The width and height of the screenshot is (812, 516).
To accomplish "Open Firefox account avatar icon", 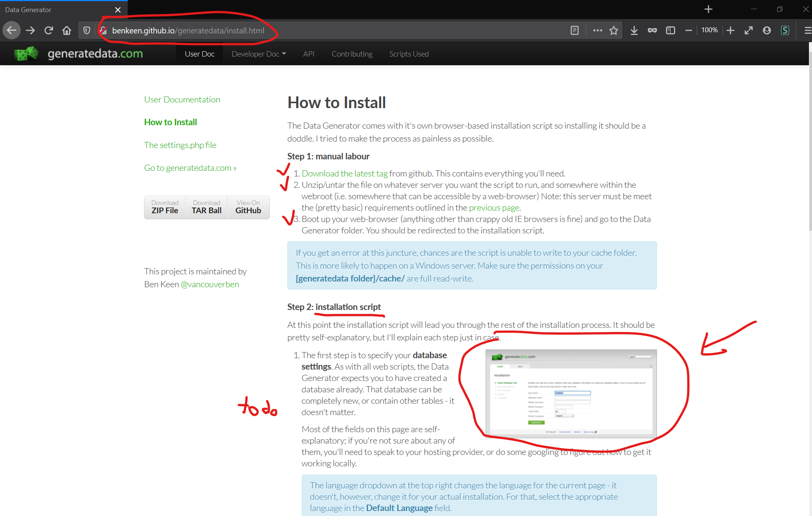I will pyautogui.click(x=767, y=30).
